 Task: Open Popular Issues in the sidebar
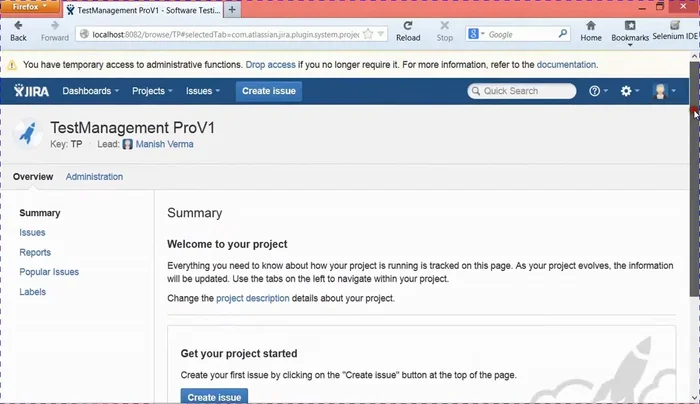click(x=49, y=272)
